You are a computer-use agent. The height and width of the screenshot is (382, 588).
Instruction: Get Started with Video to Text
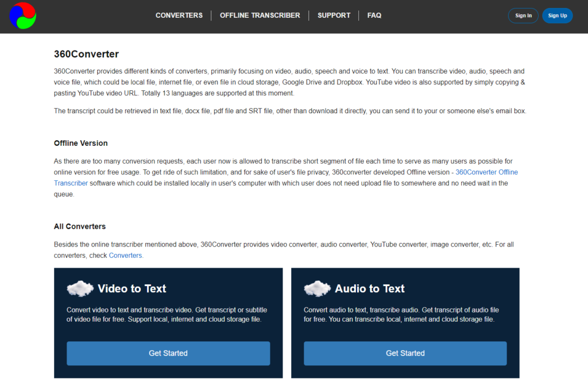168,353
